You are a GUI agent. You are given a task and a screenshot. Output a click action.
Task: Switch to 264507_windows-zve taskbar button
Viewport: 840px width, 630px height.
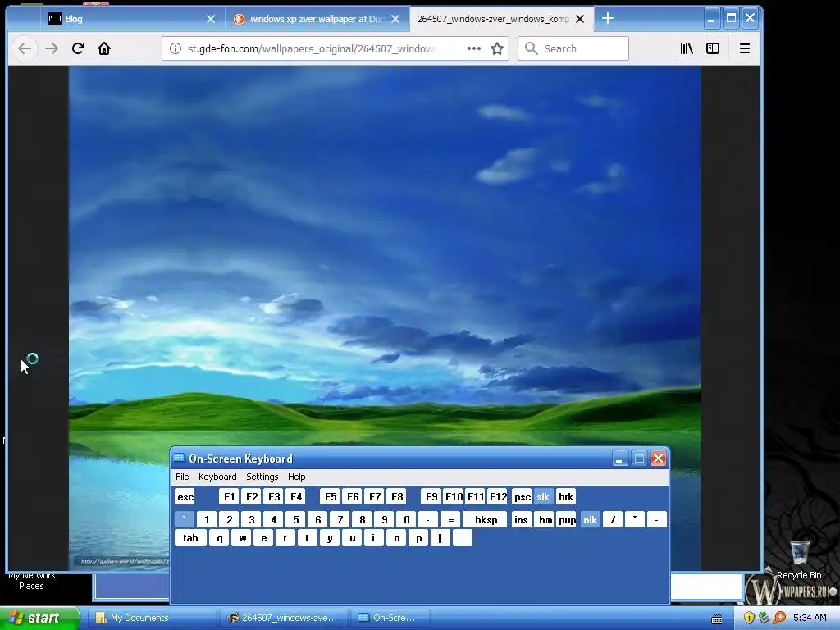(x=284, y=618)
